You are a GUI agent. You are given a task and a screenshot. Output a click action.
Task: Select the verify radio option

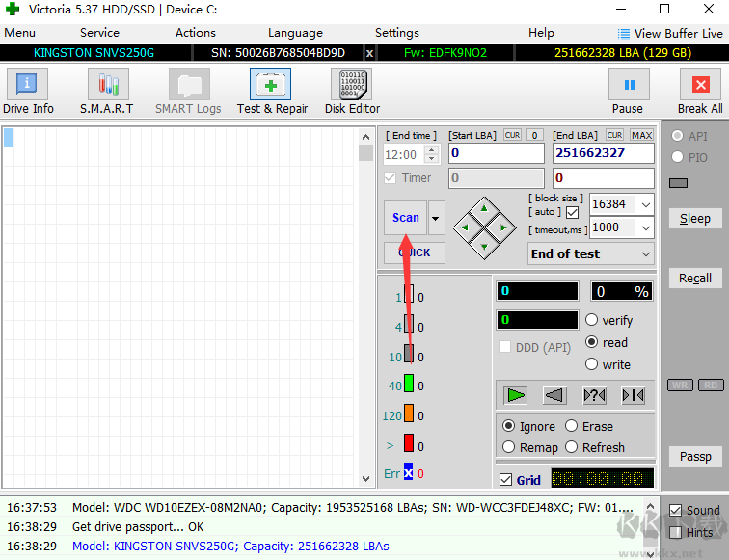(x=592, y=320)
